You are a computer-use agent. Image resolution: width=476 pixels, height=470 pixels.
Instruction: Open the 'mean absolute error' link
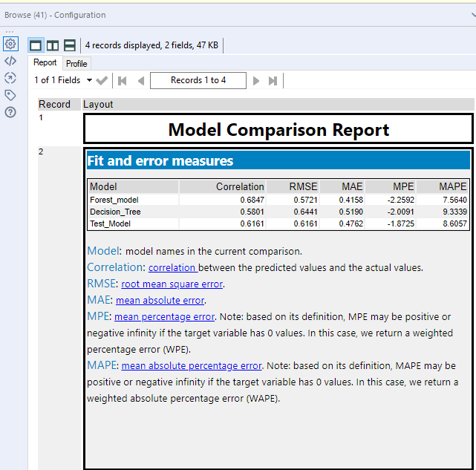pos(160,301)
